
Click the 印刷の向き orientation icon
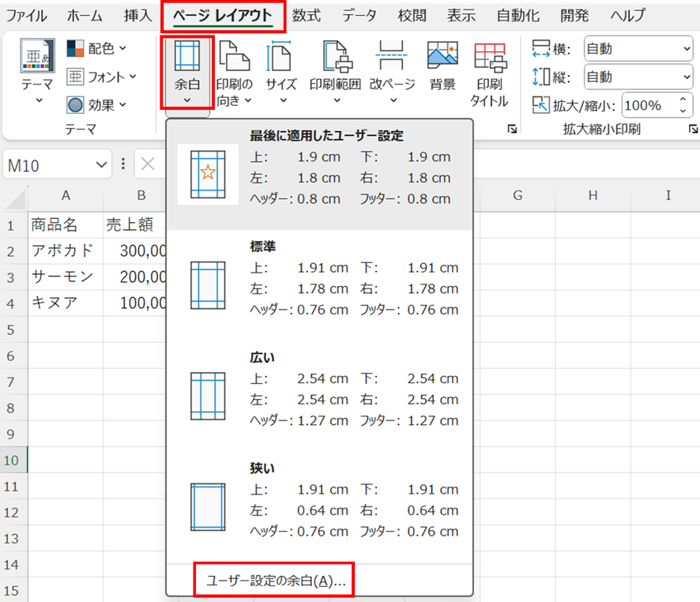[234, 57]
